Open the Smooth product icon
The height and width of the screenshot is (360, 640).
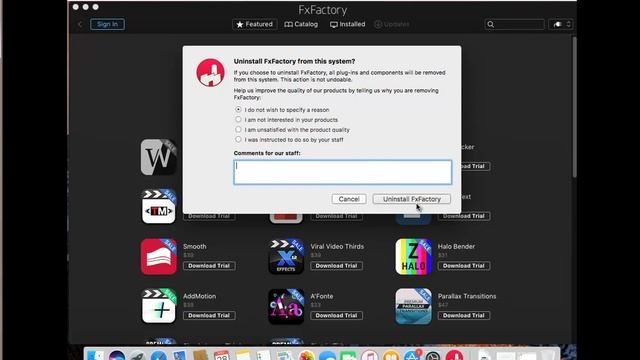[x=159, y=256]
